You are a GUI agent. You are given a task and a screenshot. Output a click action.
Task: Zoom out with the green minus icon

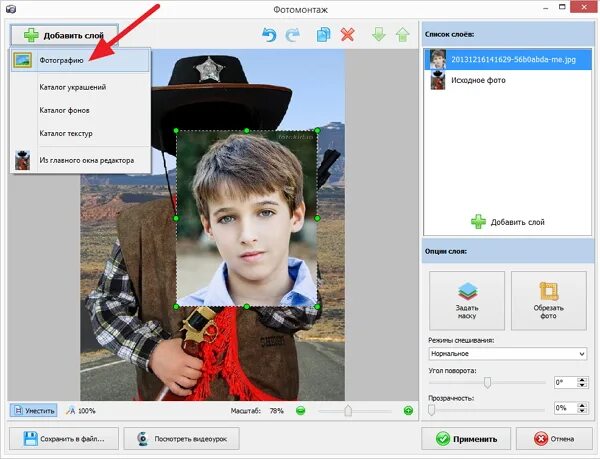(x=301, y=411)
